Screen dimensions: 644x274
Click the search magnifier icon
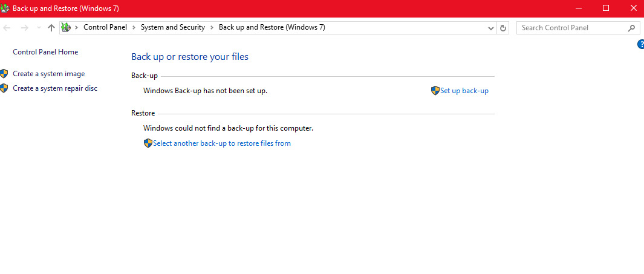(632, 28)
